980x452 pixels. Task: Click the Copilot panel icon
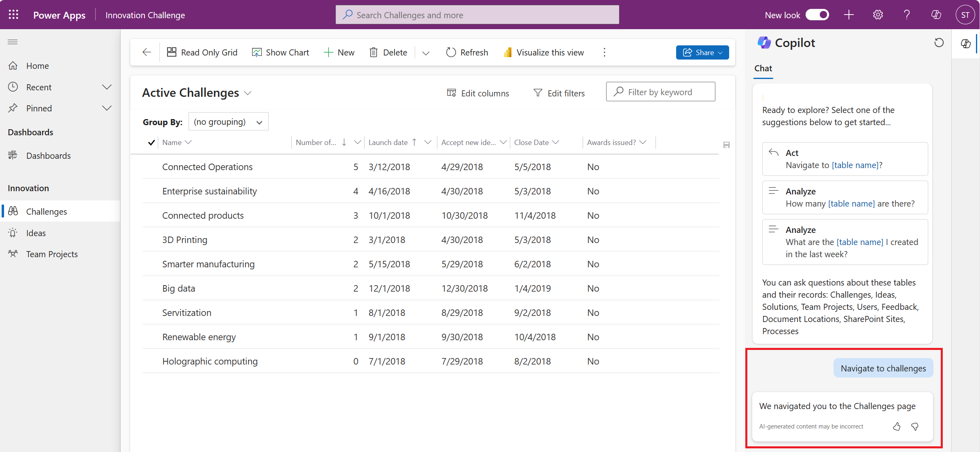tap(966, 43)
